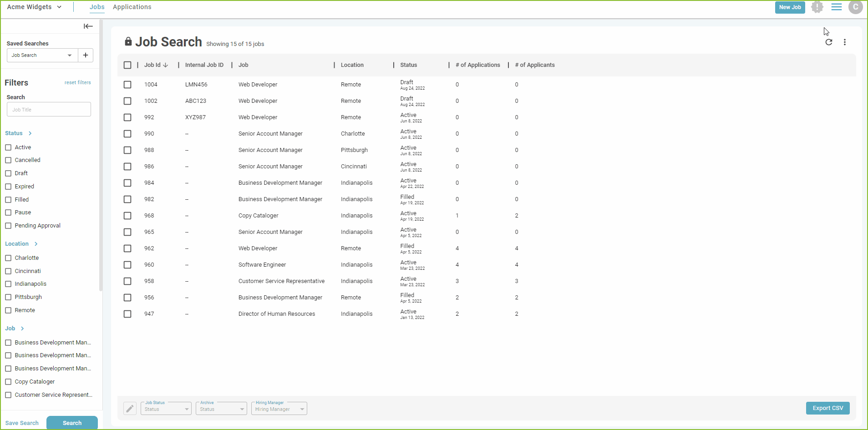This screenshot has height=430, width=868.
Task: Open the saved searches dropdown
Action: coord(41,55)
